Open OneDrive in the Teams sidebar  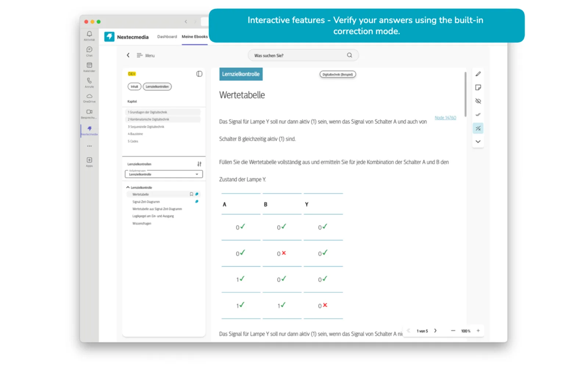89,98
